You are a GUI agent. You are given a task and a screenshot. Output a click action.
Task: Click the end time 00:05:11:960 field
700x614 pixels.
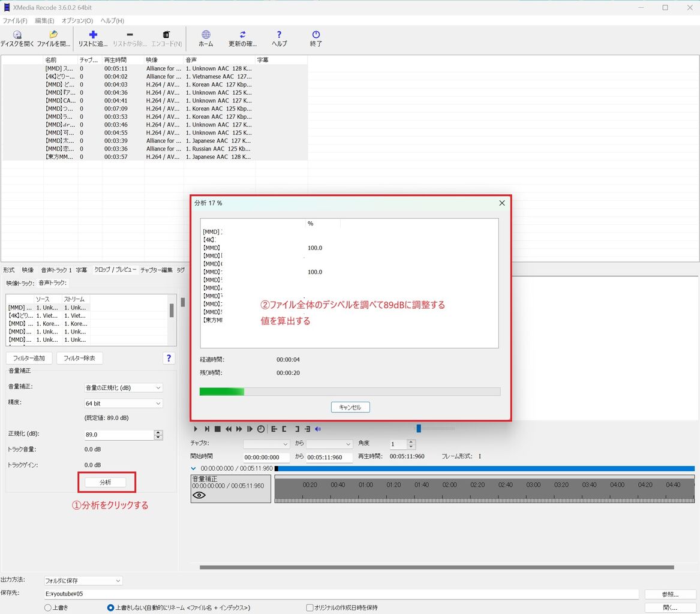tap(329, 458)
